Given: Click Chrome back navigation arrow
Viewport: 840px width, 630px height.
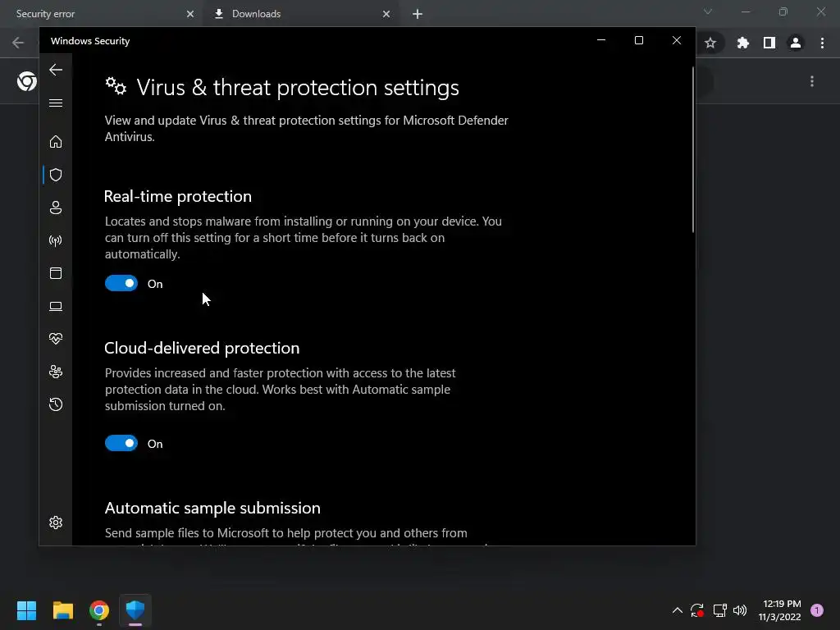Looking at the screenshot, I should (18, 43).
